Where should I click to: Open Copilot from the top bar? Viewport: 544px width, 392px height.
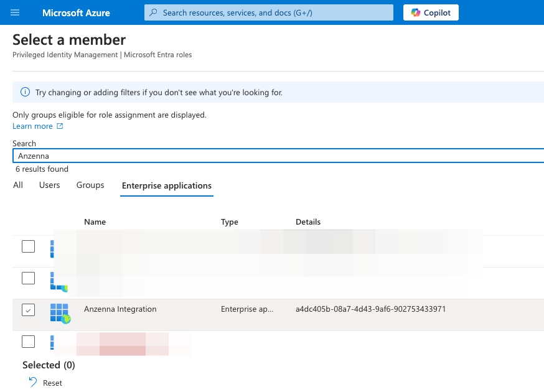tap(431, 12)
